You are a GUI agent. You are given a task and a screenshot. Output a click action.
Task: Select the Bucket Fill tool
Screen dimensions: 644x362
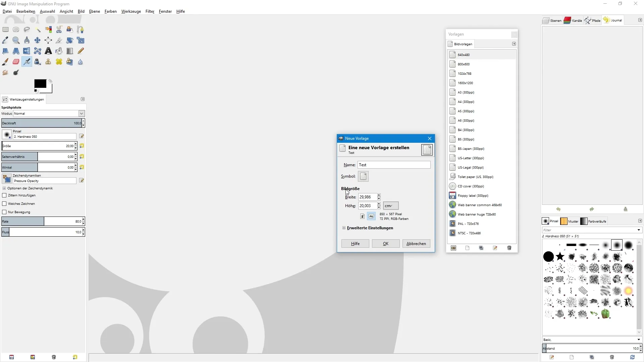click(x=59, y=51)
